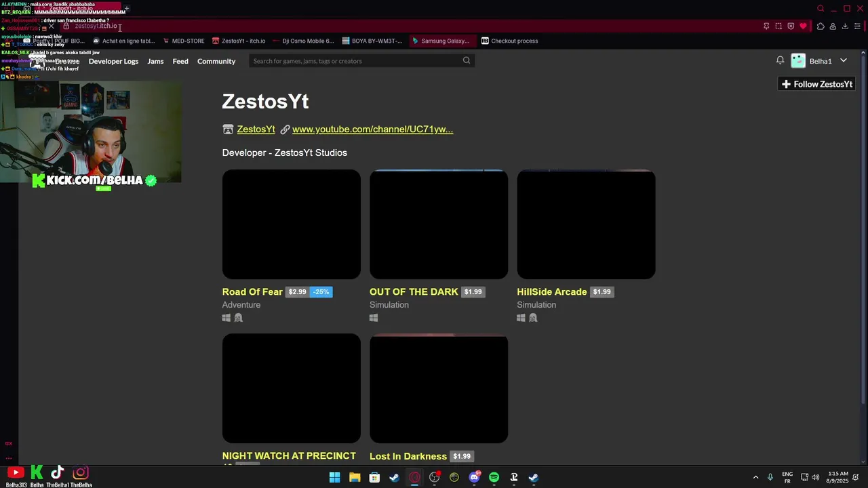Click the pinboard pin icon in address bar
Screen dimensions: 868x488
766,26
